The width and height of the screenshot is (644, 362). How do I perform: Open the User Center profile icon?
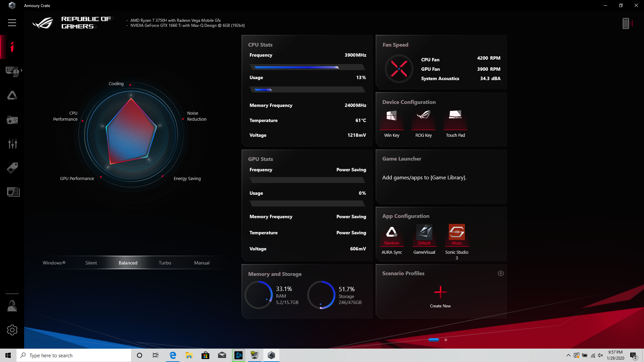point(12,306)
